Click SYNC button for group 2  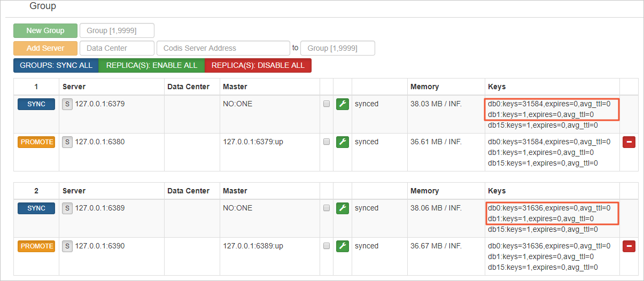(x=36, y=208)
